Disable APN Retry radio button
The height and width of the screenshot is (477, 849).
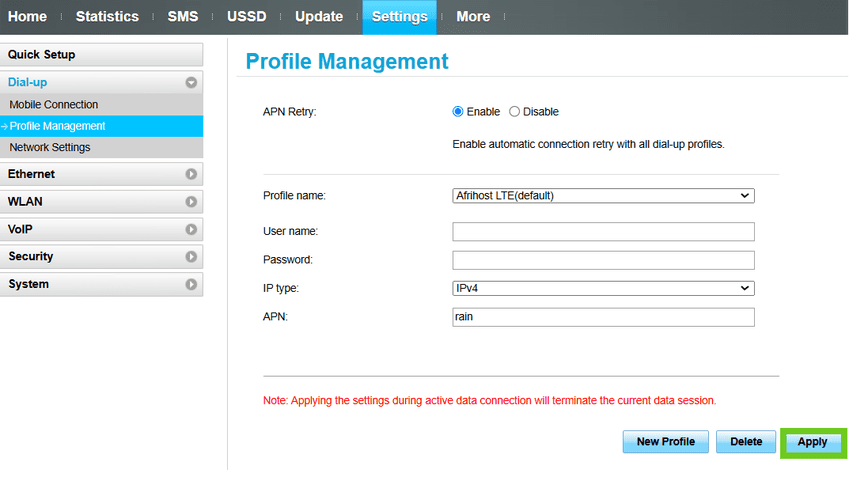(515, 112)
